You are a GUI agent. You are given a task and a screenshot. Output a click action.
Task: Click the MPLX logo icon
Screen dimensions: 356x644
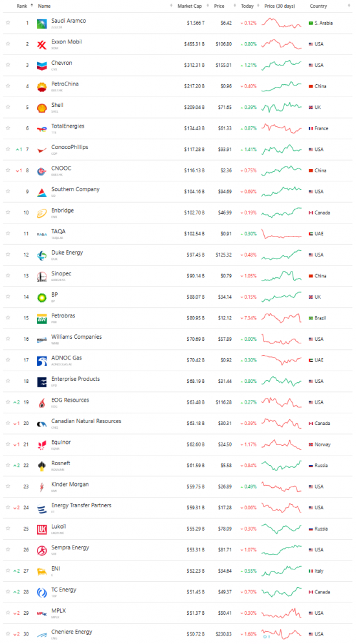(42, 614)
